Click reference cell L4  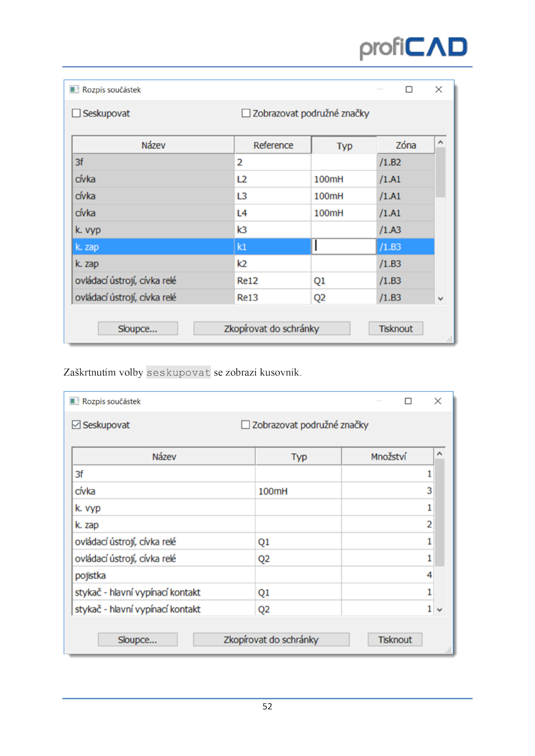(273, 213)
